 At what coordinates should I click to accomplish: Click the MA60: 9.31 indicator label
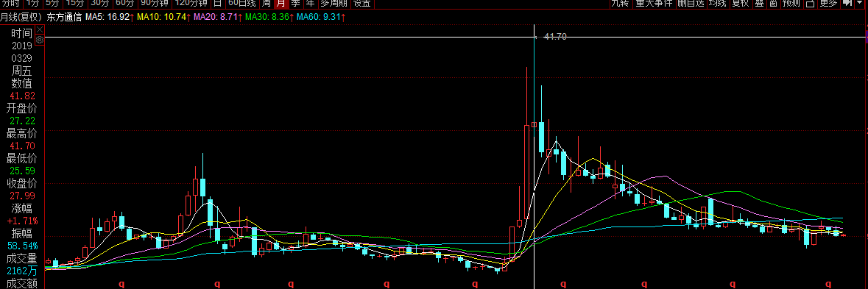[x=322, y=17]
